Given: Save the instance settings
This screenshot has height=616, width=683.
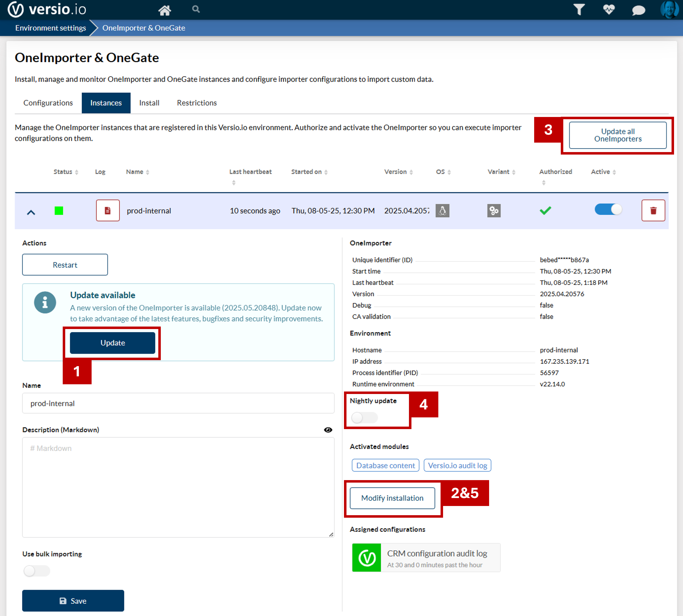Looking at the screenshot, I should click(73, 601).
